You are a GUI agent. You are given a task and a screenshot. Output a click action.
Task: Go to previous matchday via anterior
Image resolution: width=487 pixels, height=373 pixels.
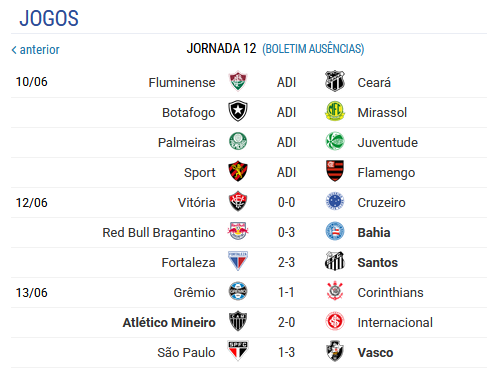(36, 50)
